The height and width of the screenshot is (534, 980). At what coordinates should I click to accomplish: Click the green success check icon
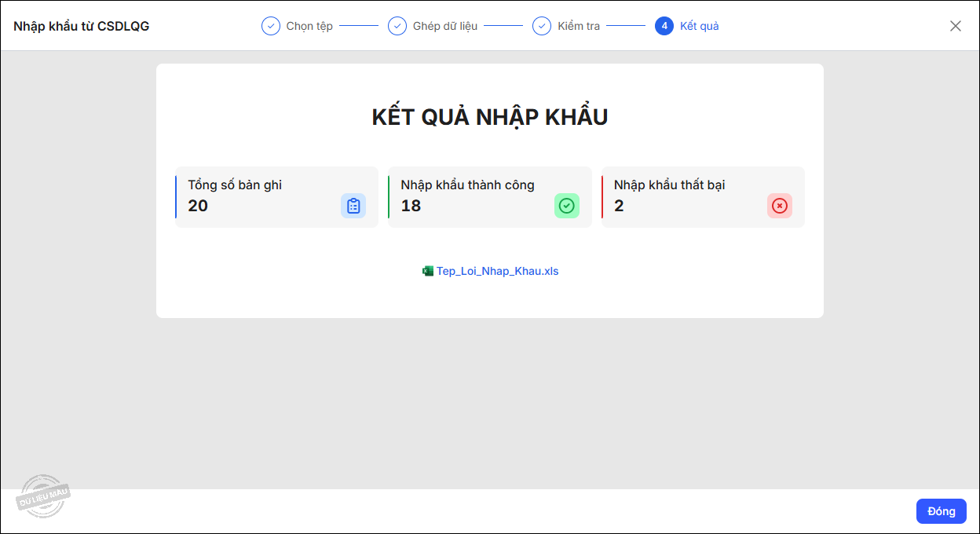click(567, 205)
